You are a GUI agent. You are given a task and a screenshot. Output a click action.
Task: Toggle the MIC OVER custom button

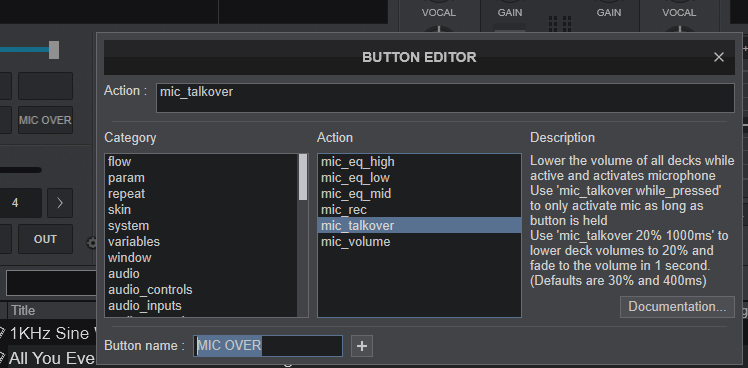(45, 120)
